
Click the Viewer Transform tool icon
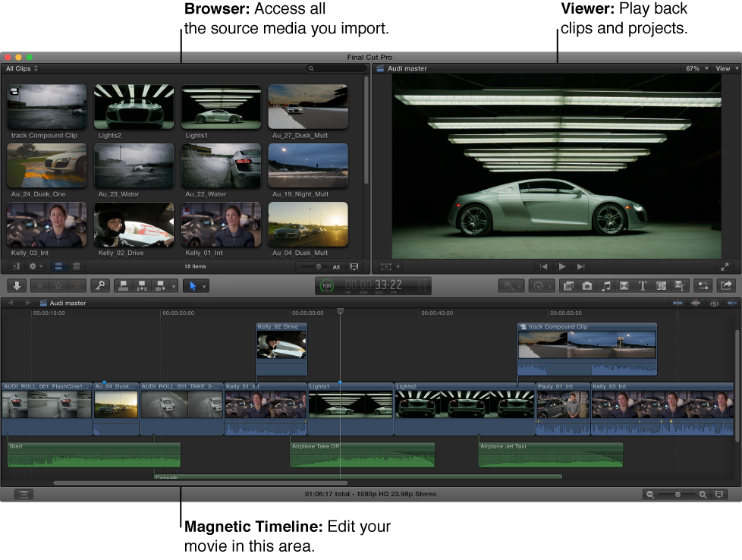point(386,267)
